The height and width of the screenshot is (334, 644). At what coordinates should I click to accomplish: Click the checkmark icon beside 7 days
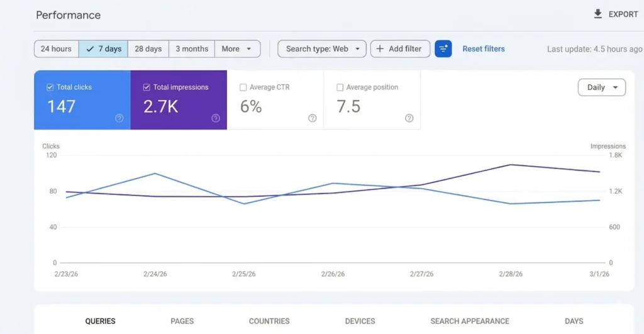(x=89, y=49)
